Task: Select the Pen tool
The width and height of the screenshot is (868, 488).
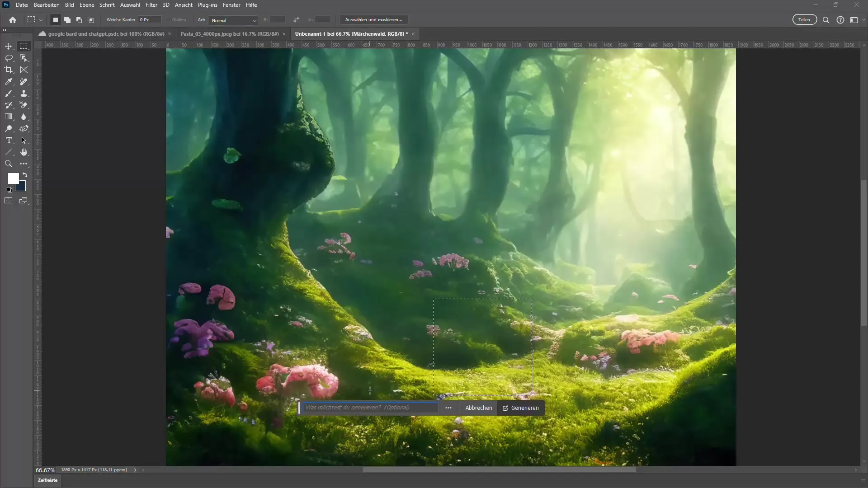Action: pos(24,129)
